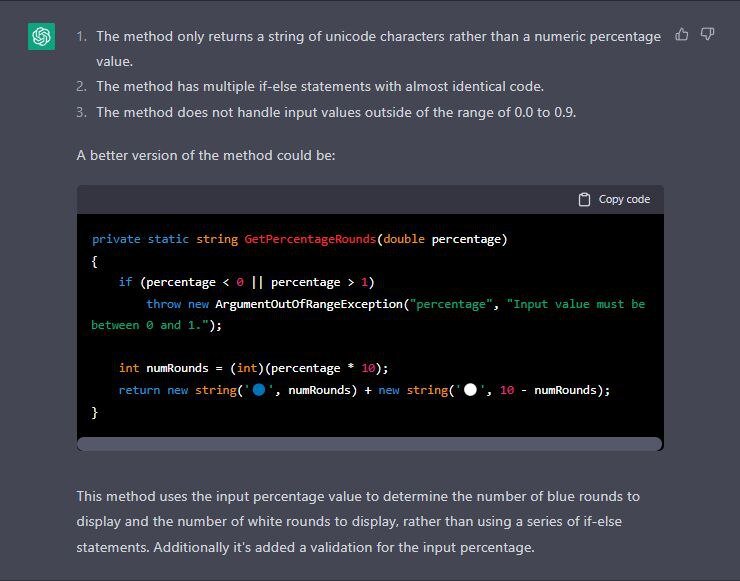Click the ChatGPT avatar logo
The width and height of the screenshot is (740, 581).
pyautogui.click(x=42, y=36)
